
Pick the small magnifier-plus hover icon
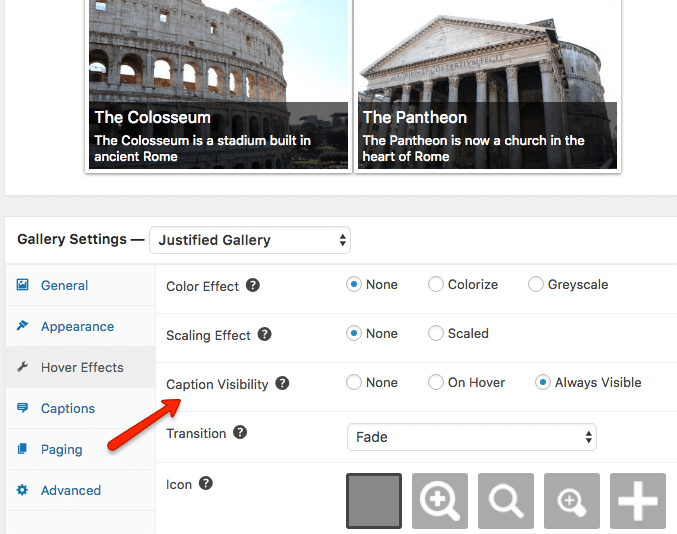click(x=572, y=500)
